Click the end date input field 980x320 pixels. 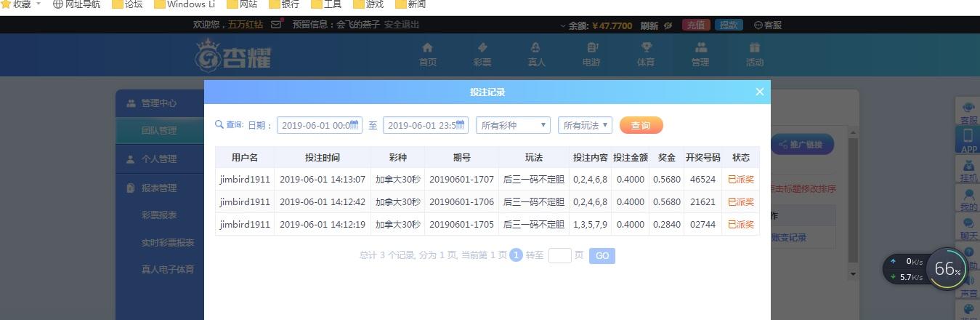[x=426, y=125]
